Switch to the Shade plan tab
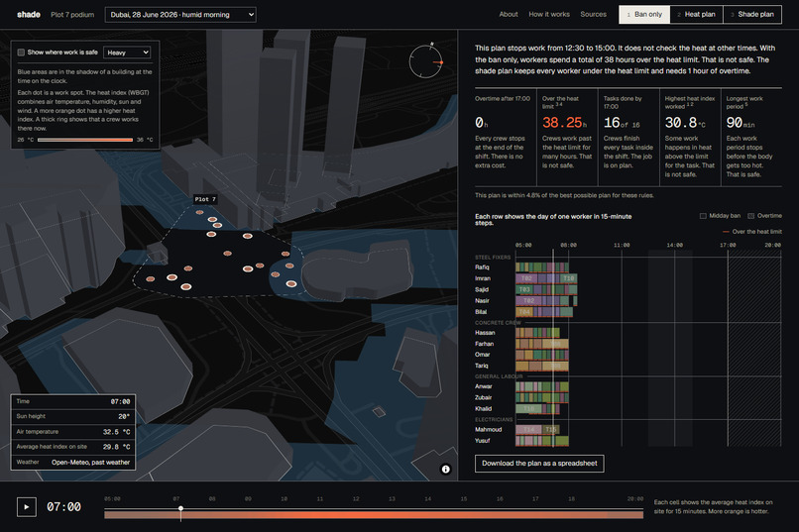This screenshot has width=799, height=532. point(752,14)
